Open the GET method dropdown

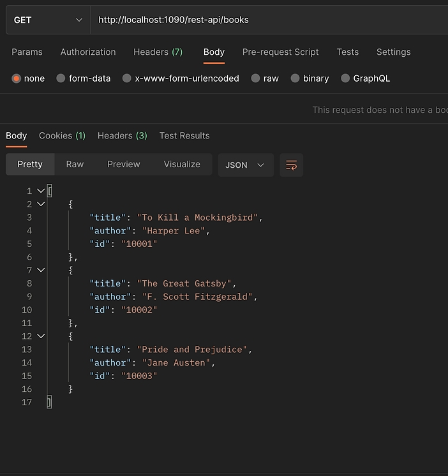48,20
